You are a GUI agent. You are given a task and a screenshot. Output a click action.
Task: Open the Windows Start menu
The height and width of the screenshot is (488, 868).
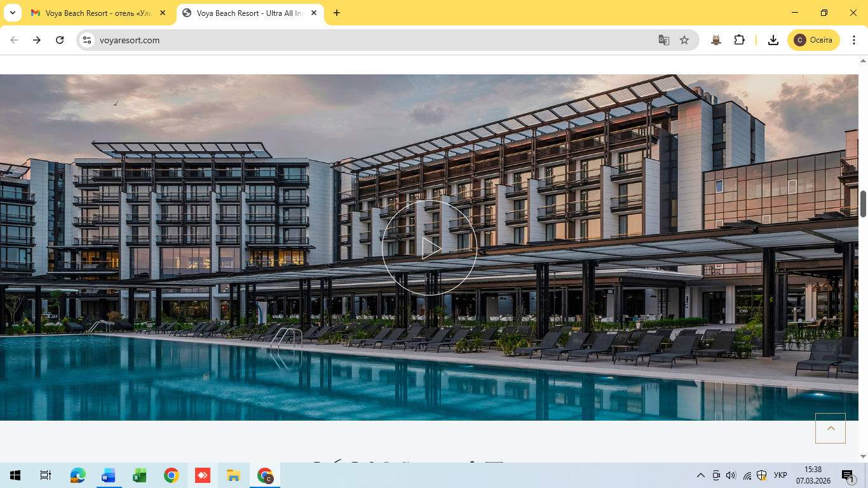coord(15,475)
